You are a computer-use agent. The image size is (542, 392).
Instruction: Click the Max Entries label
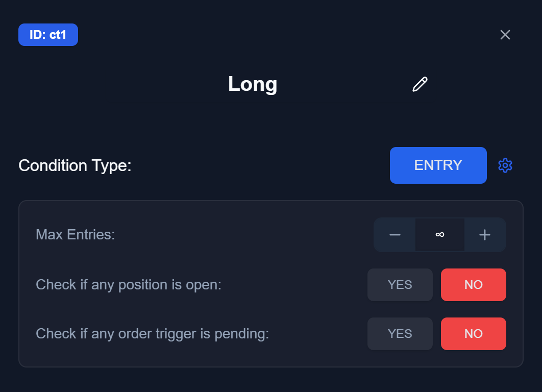[76, 235]
